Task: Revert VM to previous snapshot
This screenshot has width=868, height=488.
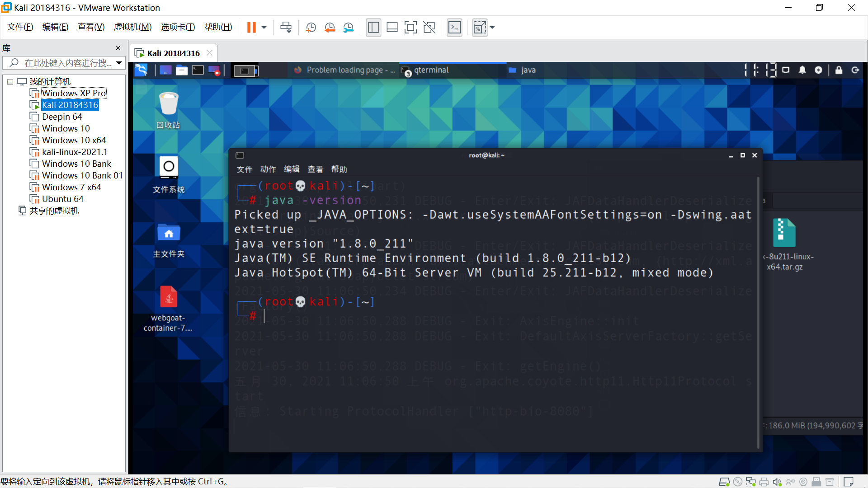Action: pos(330,28)
